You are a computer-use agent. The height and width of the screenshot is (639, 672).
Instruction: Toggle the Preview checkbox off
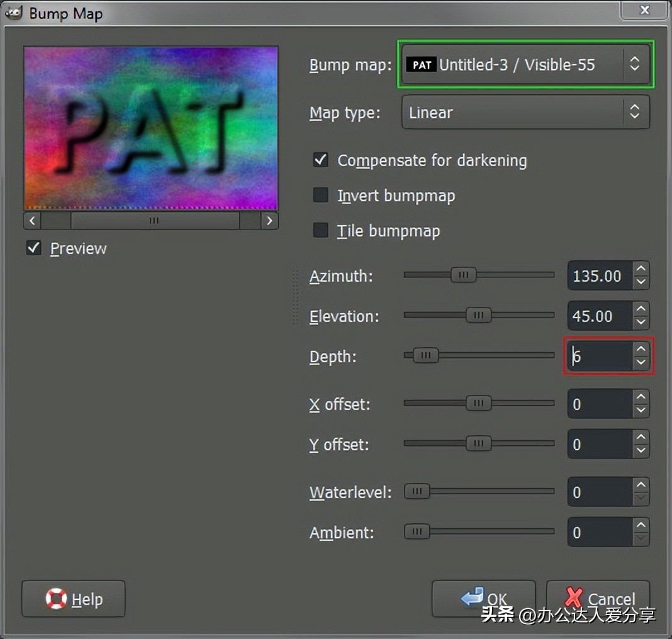coord(34,248)
